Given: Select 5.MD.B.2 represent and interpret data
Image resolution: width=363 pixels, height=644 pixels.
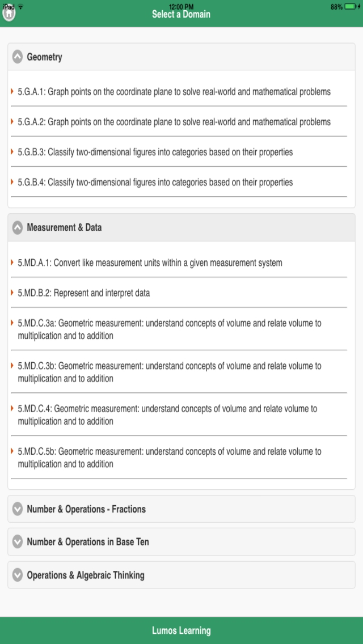Looking at the screenshot, I should point(84,293).
